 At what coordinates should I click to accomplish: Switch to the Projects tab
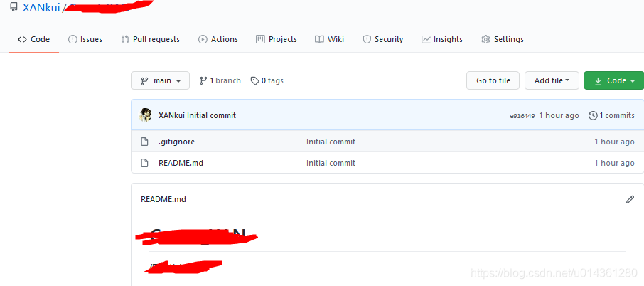pos(277,39)
